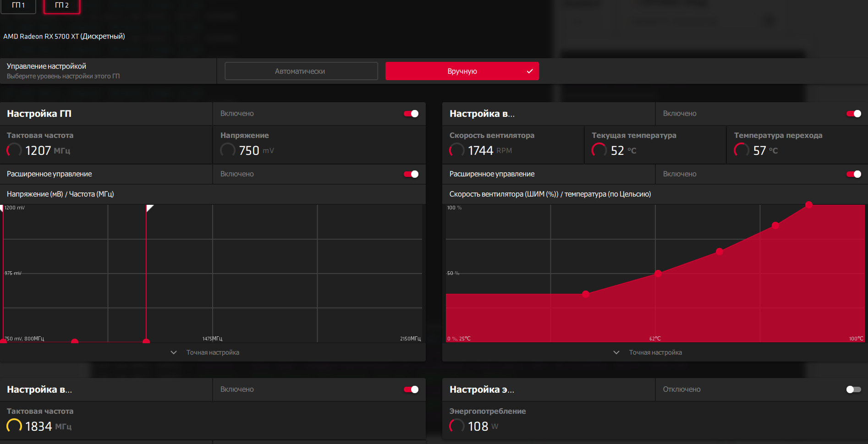Select the ГП 2 tab

62,6
